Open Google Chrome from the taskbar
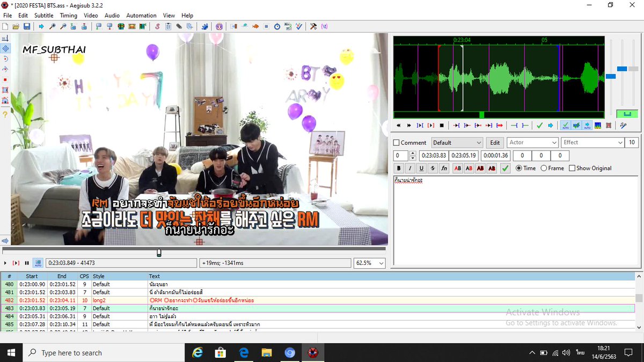The height and width of the screenshot is (362, 644). pyautogui.click(x=290, y=352)
